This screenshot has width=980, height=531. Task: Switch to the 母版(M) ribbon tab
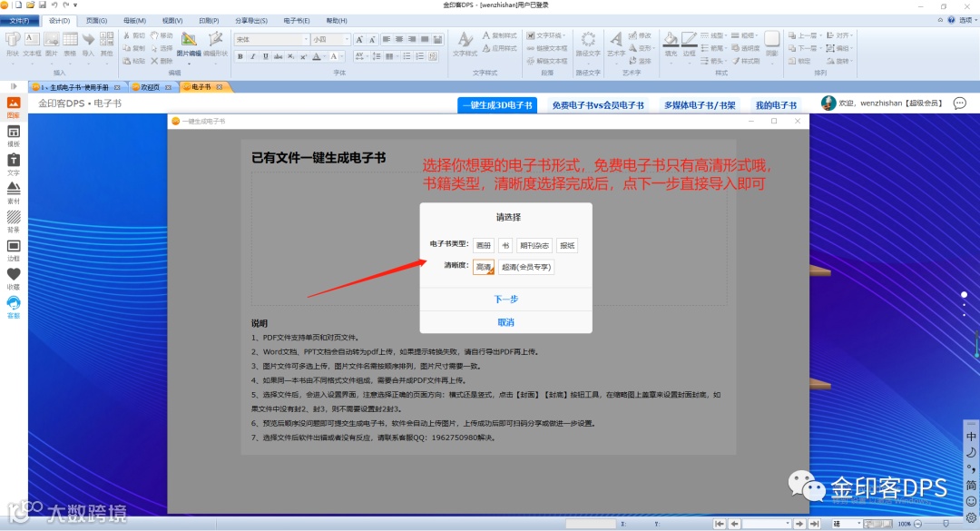134,21
